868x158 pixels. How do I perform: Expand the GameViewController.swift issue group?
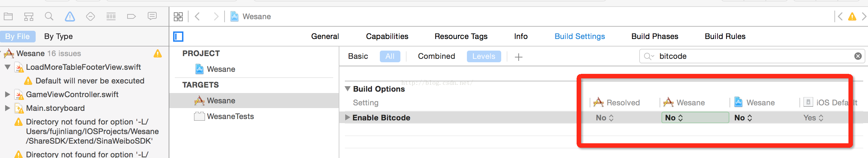click(7, 94)
